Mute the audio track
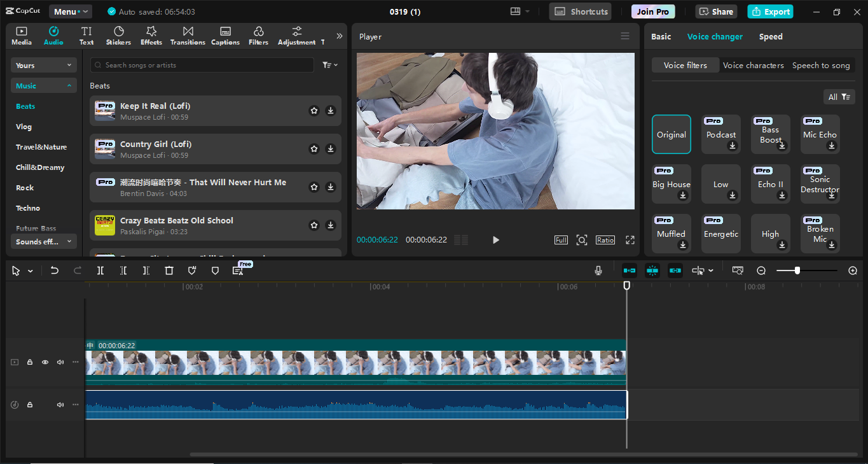 tap(60, 404)
